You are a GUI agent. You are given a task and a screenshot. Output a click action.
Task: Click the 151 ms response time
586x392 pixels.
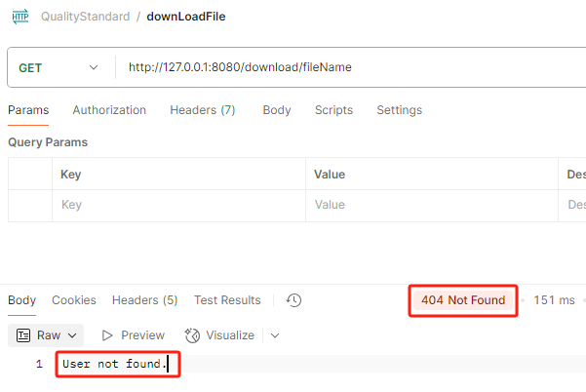[554, 300]
